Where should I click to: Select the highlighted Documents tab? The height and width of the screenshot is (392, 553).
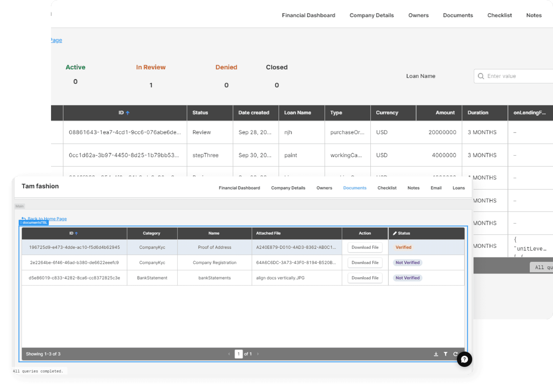tap(355, 188)
